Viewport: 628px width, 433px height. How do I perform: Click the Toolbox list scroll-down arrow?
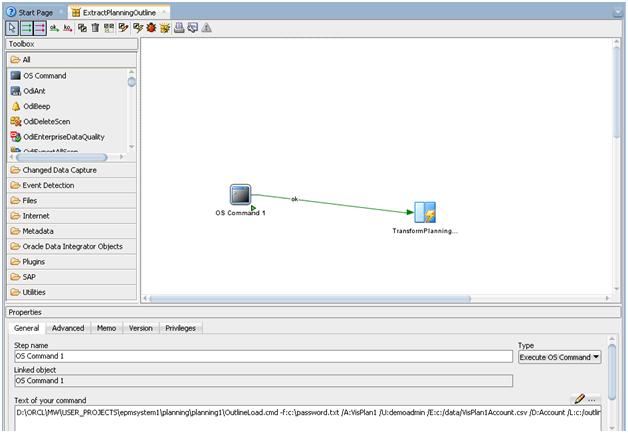[132, 147]
